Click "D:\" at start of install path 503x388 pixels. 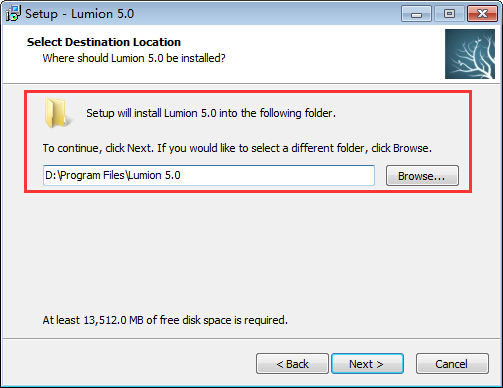[53, 175]
